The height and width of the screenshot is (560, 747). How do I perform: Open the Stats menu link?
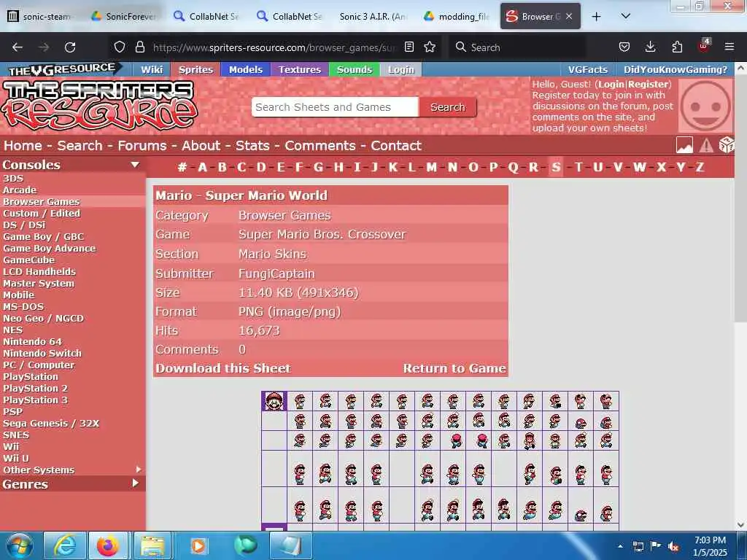coord(252,146)
